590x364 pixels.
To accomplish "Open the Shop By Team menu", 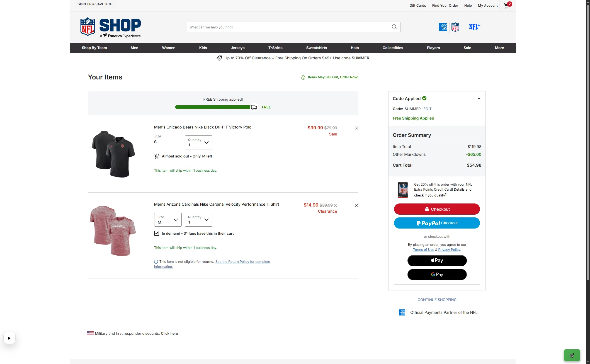I will 94,48.
